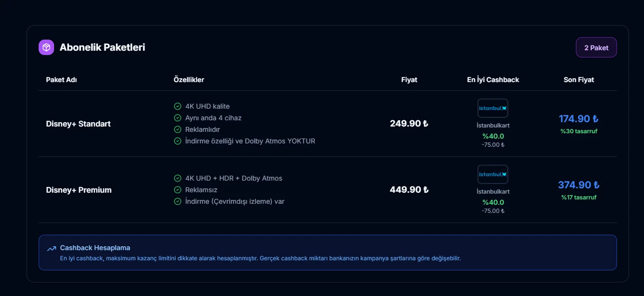Viewport: 644px width, 296px height.
Task: Click the Özellikler column header
Action: [x=189, y=80]
